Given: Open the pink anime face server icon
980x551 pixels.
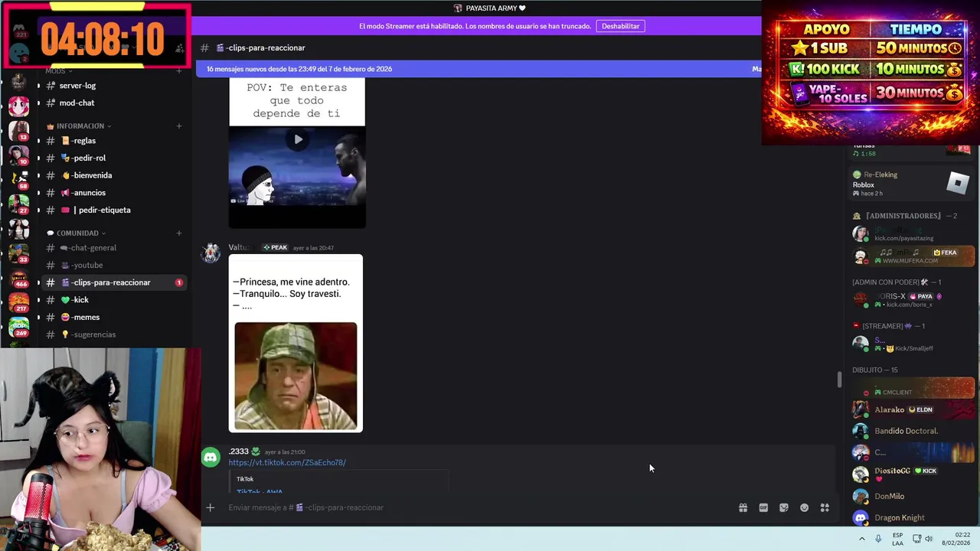Looking at the screenshot, I should (x=18, y=106).
